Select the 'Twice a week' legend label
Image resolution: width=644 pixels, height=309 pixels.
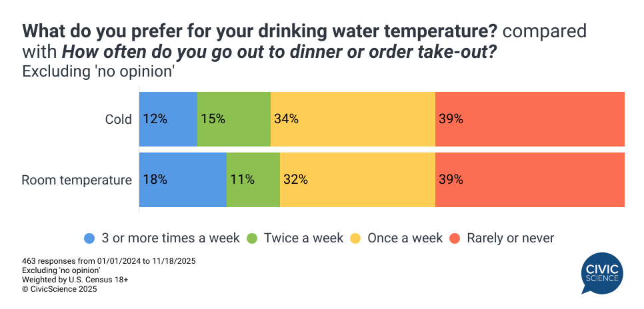point(303,238)
